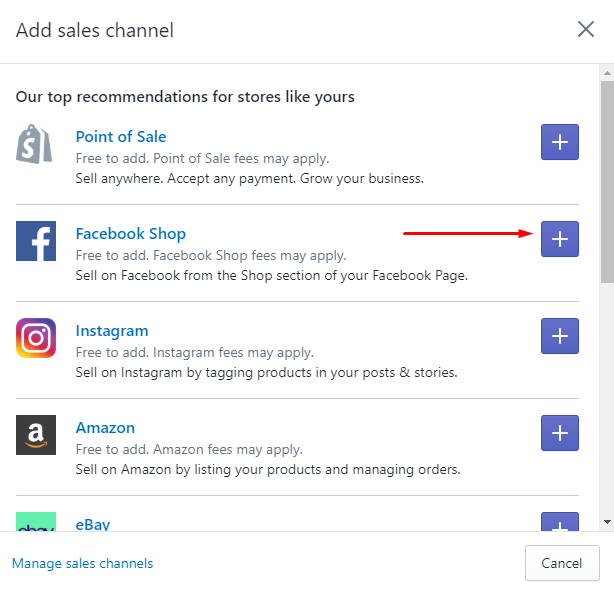Click the scrollbar up arrow
The width and height of the screenshot is (614, 592).
[x=606, y=73]
